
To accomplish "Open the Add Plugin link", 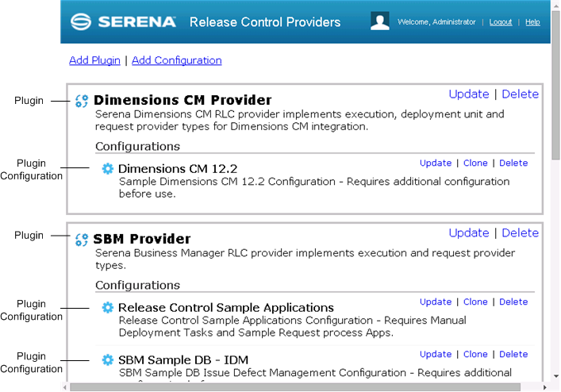I will 94,60.
